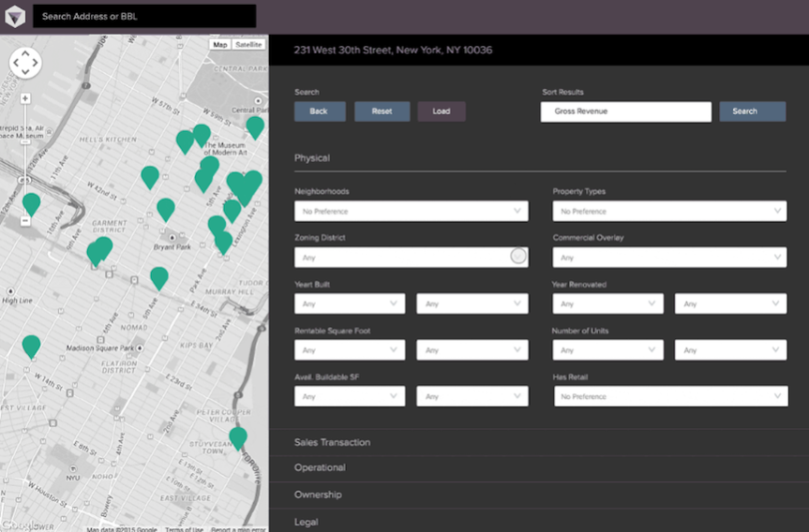Screen dimensions: 809x532
Task: Expand the Legal section
Action: [538, 521]
